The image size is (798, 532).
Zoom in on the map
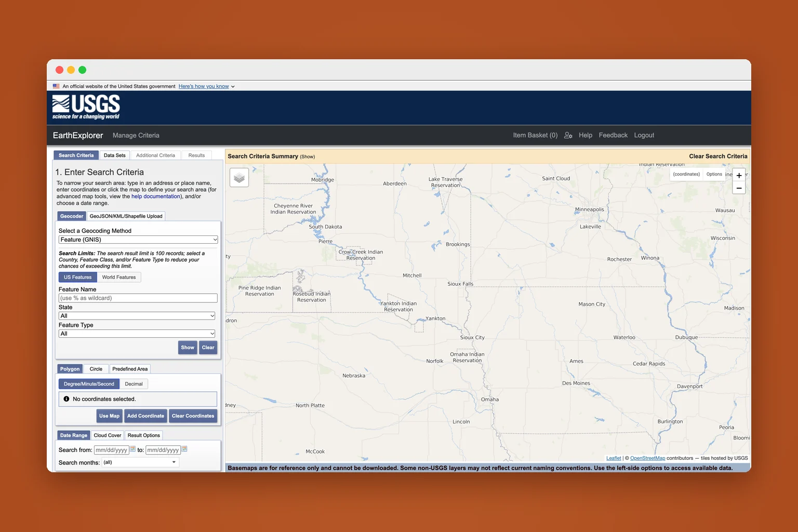pyautogui.click(x=739, y=176)
